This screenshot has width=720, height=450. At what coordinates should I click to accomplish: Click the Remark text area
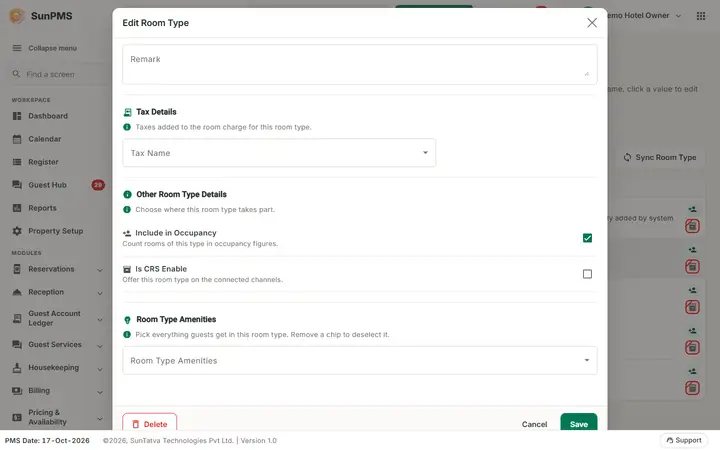[x=360, y=64]
